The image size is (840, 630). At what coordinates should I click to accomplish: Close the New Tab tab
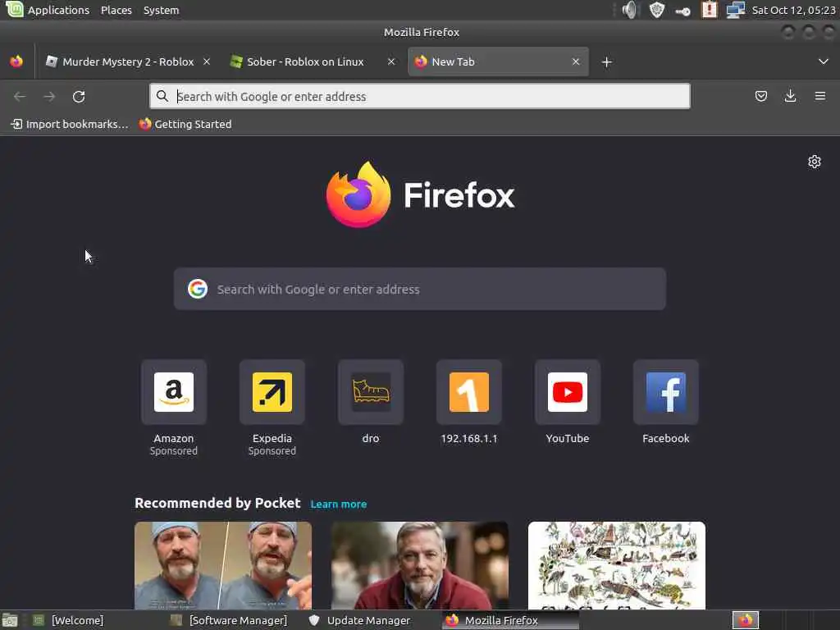click(575, 62)
